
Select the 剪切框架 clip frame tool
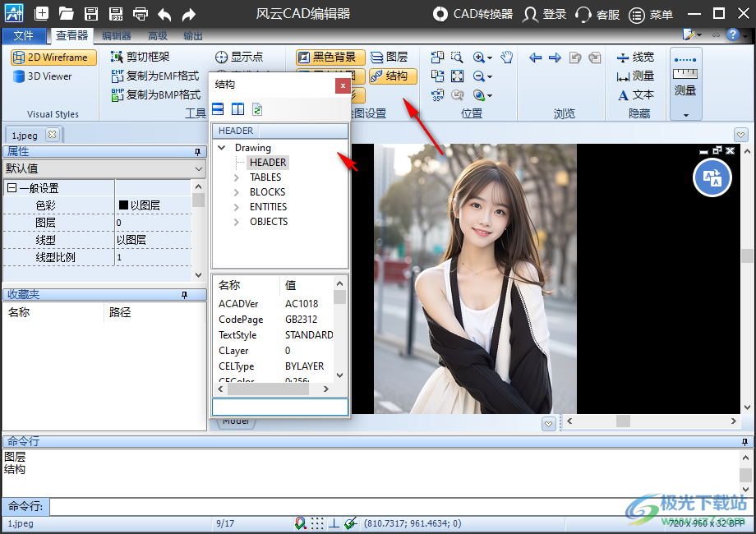[141, 57]
